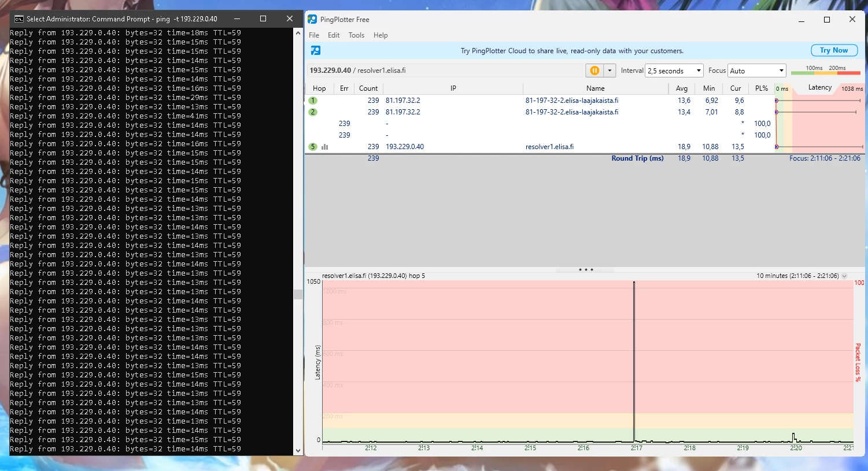Click the Count column header
Screen dimensions: 868x471
tap(368, 88)
